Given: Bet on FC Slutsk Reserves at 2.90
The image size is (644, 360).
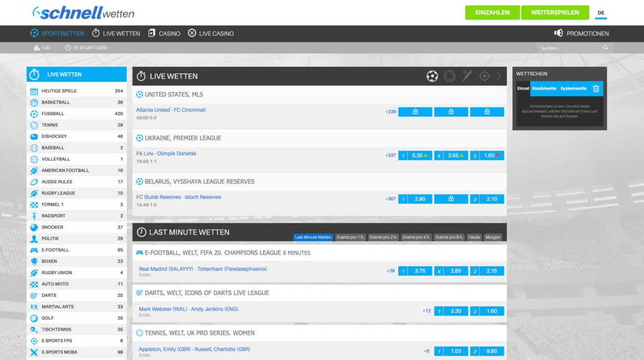Looking at the screenshot, I should (415, 199).
